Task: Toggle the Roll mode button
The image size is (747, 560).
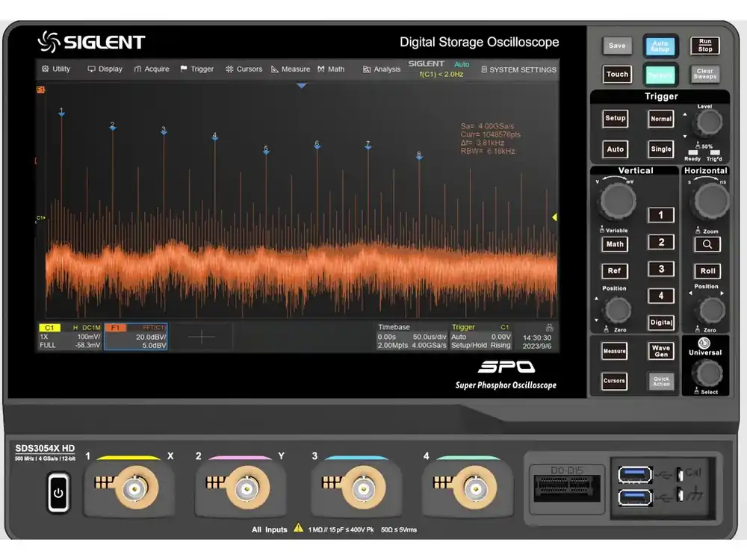Action: click(x=707, y=271)
